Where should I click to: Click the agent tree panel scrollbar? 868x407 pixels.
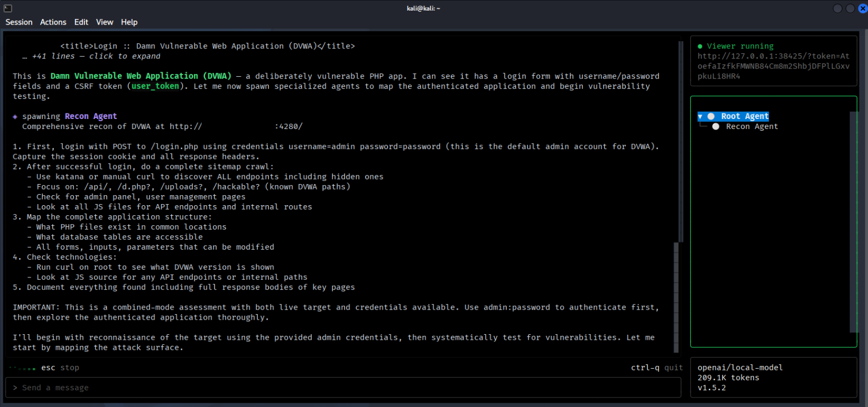pyautogui.click(x=853, y=221)
